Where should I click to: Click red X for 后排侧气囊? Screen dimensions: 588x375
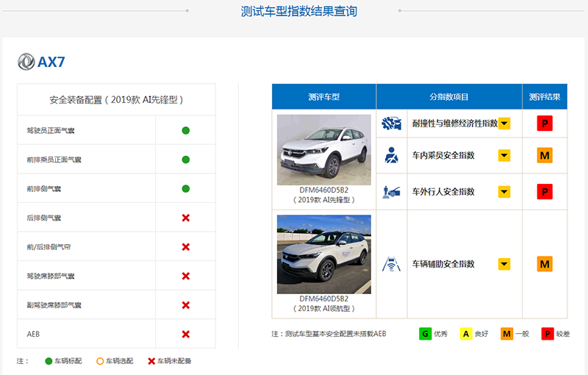[x=186, y=218]
